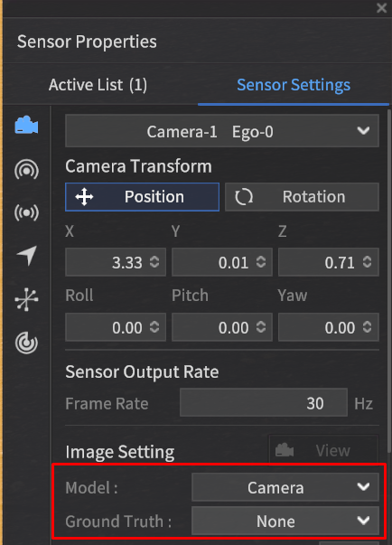Select the radio signal sensor icon

pos(26,212)
